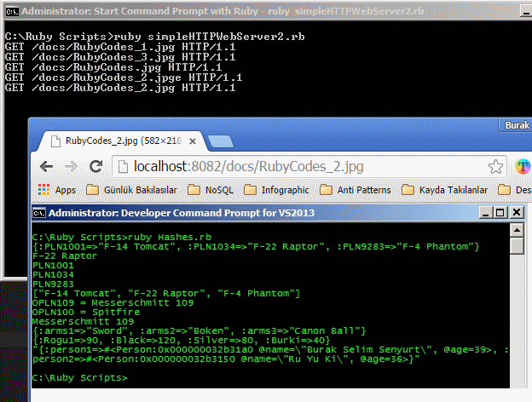
Task: Open a new Chrome tab
Action: [x=221, y=141]
